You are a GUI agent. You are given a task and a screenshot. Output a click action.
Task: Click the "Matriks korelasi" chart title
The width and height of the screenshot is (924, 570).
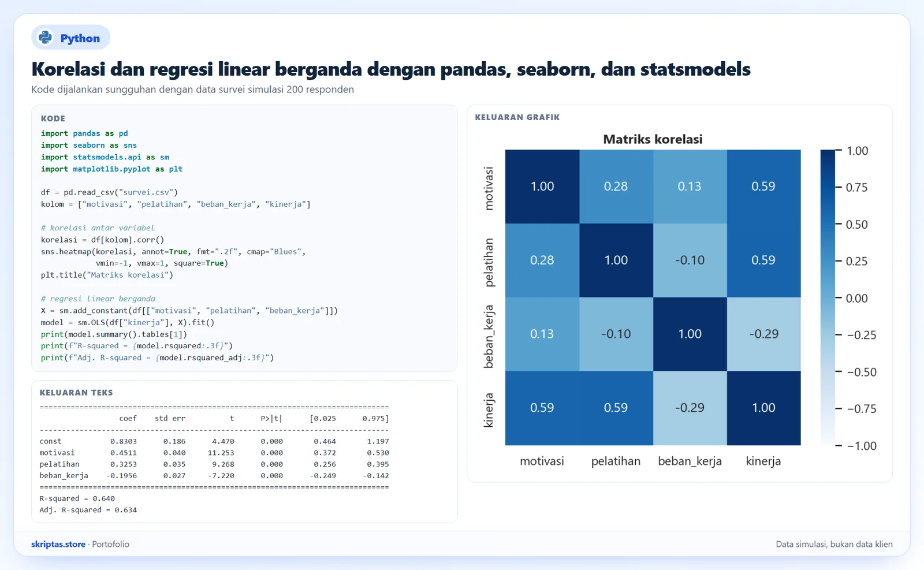tap(653, 139)
